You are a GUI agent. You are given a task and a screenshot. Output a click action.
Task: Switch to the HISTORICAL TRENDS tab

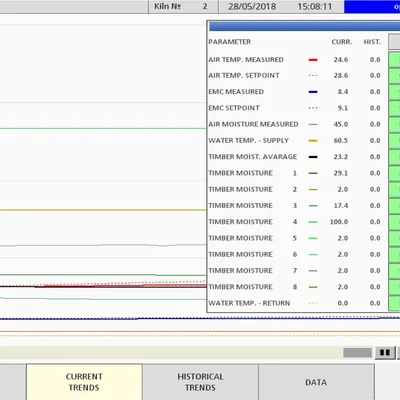200,382
